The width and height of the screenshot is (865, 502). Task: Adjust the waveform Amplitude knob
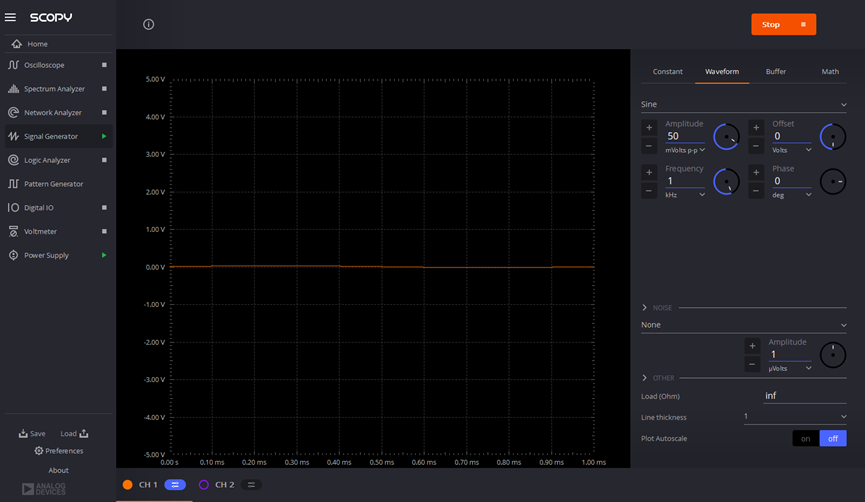pos(726,137)
